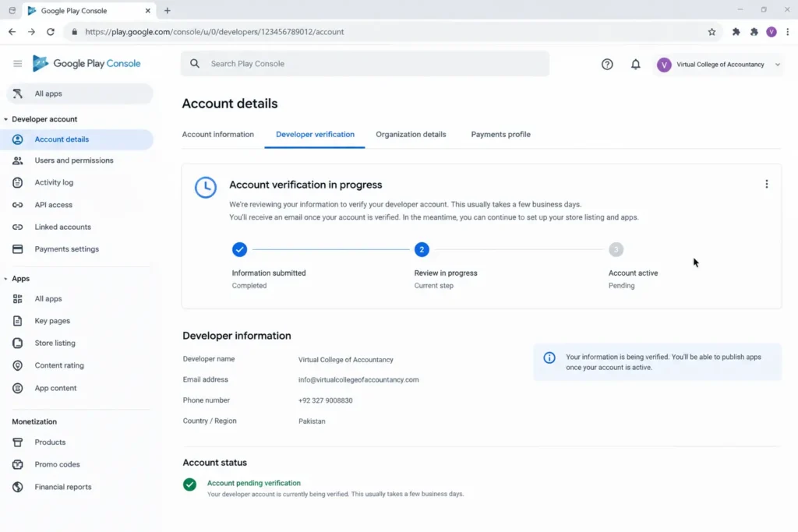Open the three-dot menu on verification card
This screenshot has height=532, width=798.
click(x=767, y=184)
